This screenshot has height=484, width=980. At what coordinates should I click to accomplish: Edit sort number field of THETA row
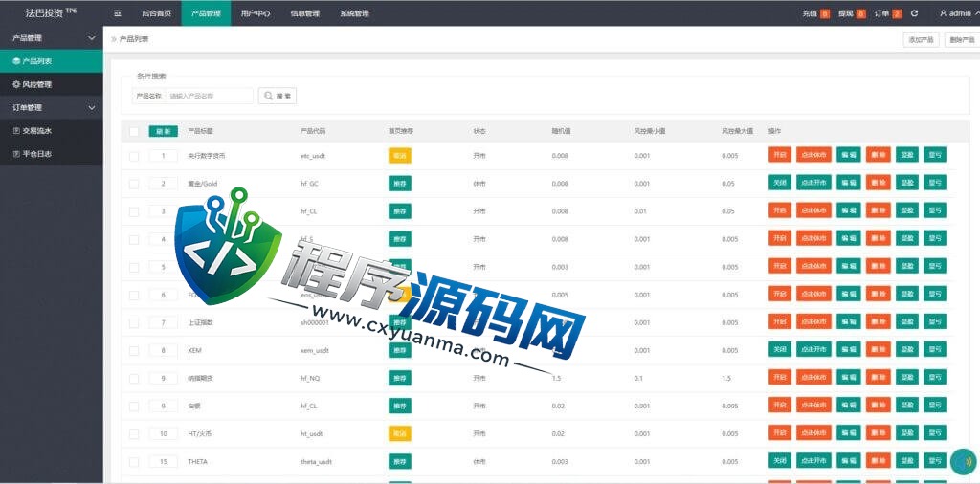coord(163,461)
